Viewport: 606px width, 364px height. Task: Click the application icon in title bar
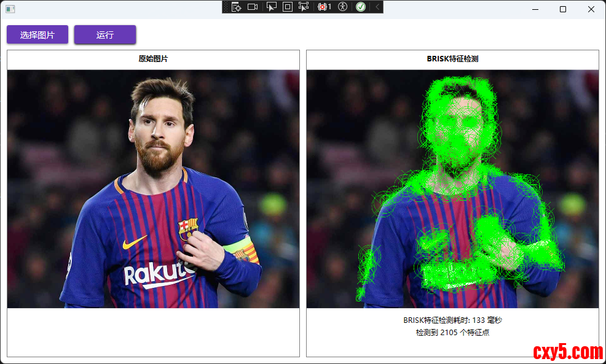pos(10,9)
